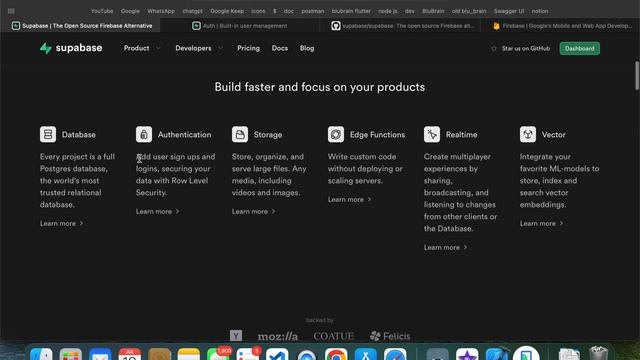Screen dimensions: 640x360
Task: Open the YouTube bookmark
Action: pyautogui.click(x=102, y=11)
